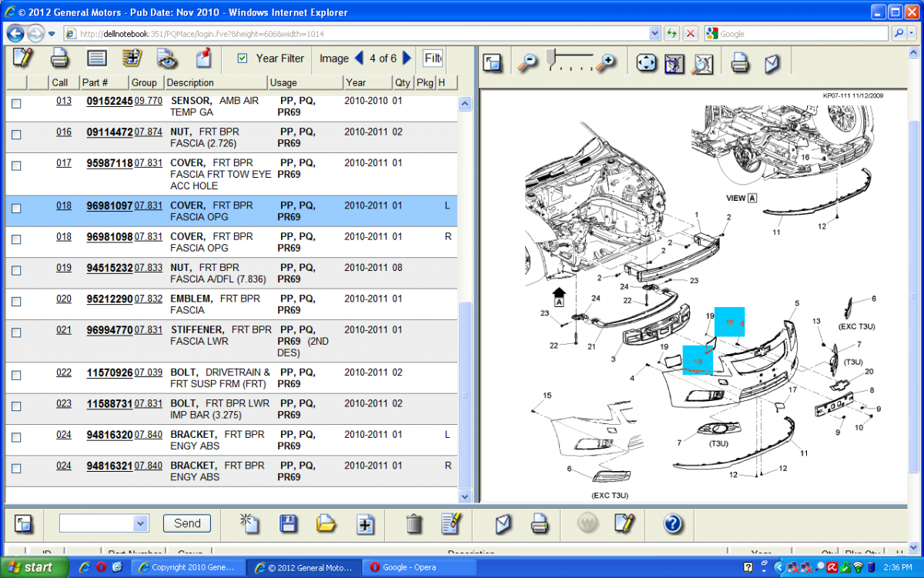Tick the checkbox for part 96981098

click(16, 239)
